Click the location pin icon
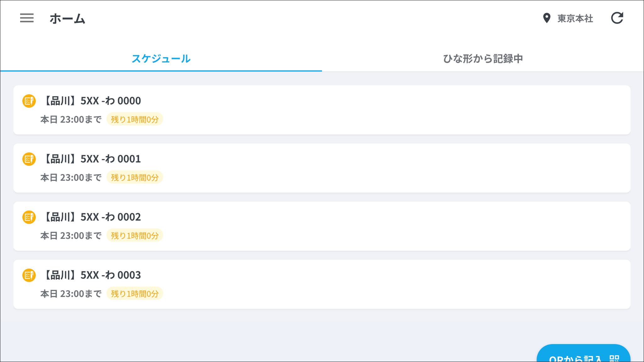This screenshot has height=362, width=644. pyautogui.click(x=547, y=18)
